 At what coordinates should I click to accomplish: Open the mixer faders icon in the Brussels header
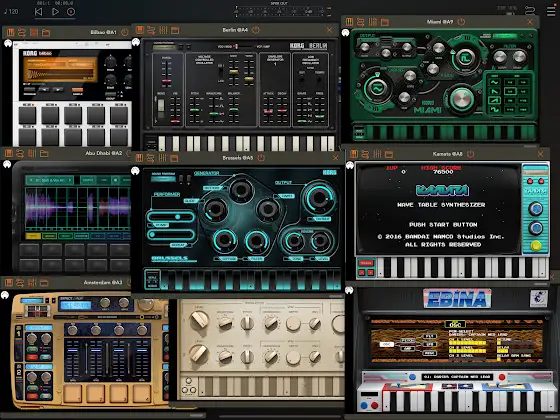click(163, 158)
